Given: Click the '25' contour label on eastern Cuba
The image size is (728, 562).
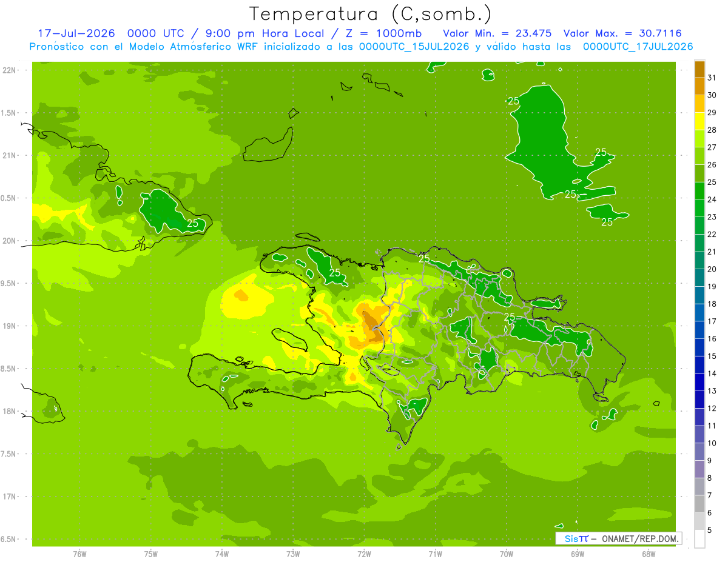Looking at the screenshot, I should click(192, 224).
